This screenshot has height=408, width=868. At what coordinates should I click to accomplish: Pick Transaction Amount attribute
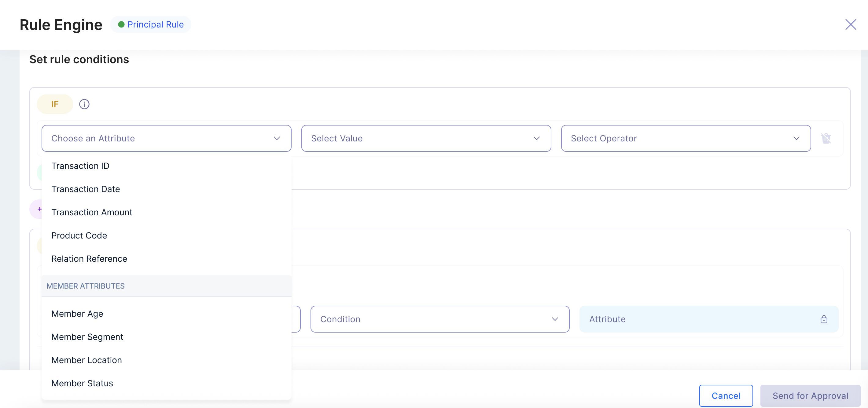click(x=92, y=213)
